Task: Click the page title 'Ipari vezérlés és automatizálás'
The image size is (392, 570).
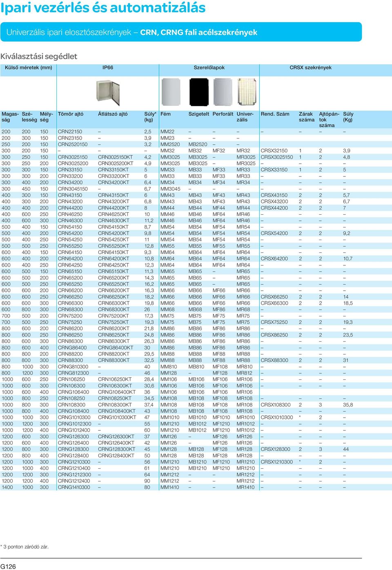Action: point(103,8)
